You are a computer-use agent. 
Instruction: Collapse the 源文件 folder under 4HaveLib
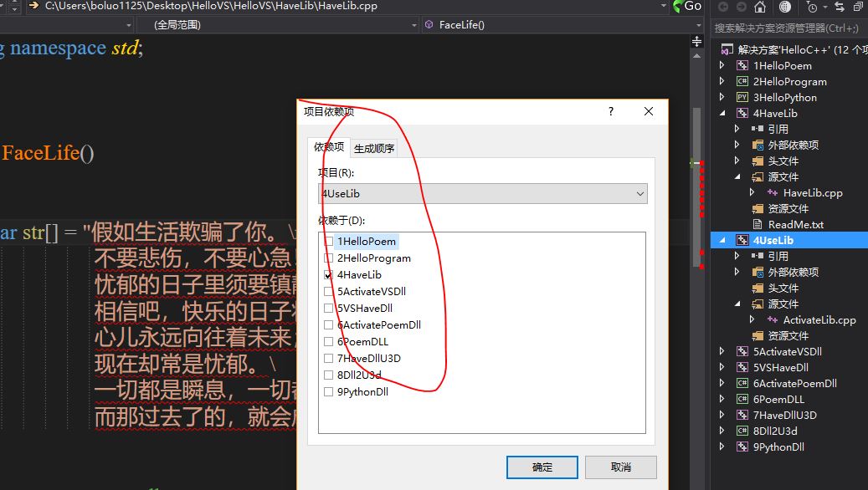tap(737, 177)
